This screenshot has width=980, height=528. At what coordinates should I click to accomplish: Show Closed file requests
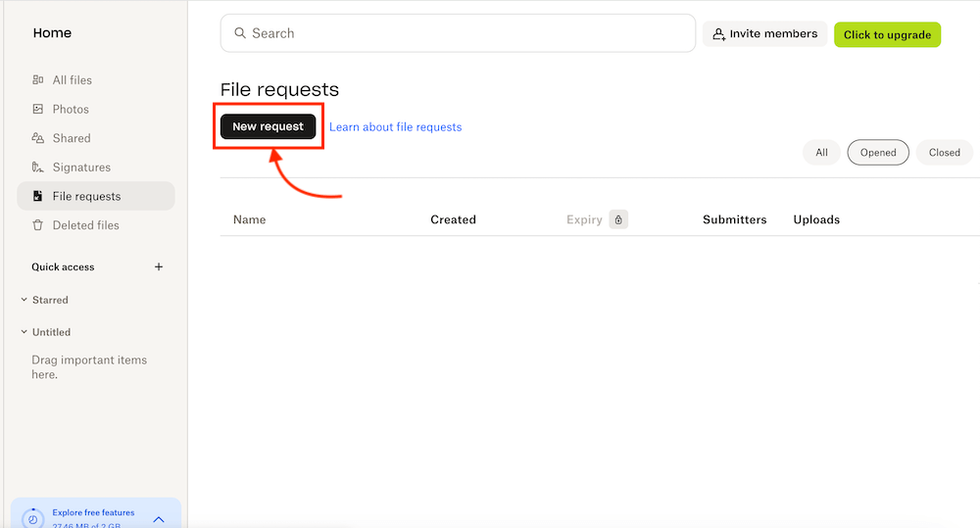click(x=945, y=153)
